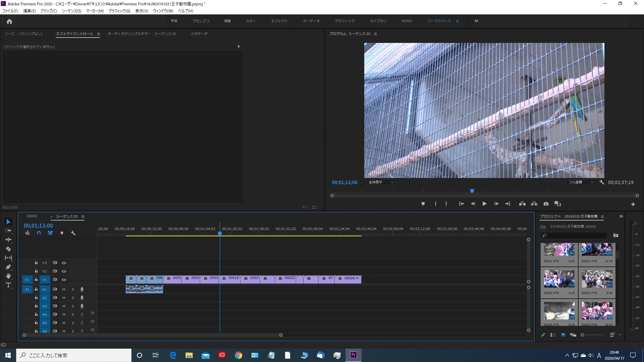Switch to the エフェクト workspace
Screen dimensions: 644x362
279,21
